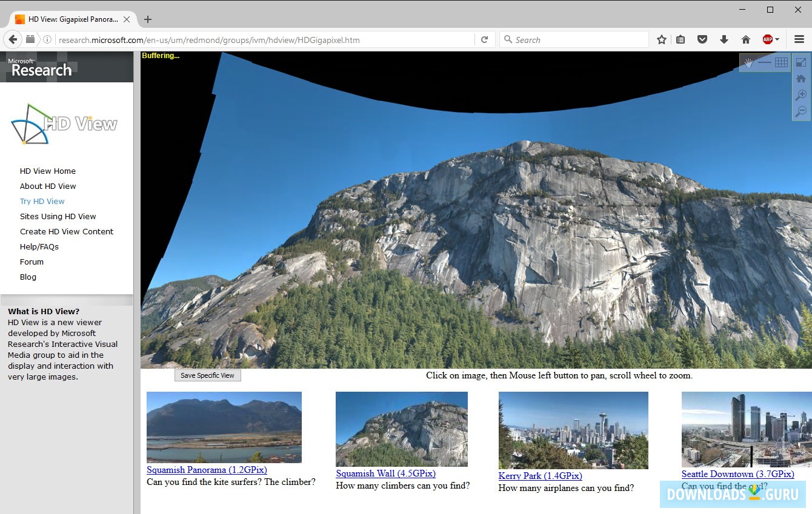Viewport: 812px width, 514px height.
Task: Open the HD View Home page
Action: pos(48,171)
